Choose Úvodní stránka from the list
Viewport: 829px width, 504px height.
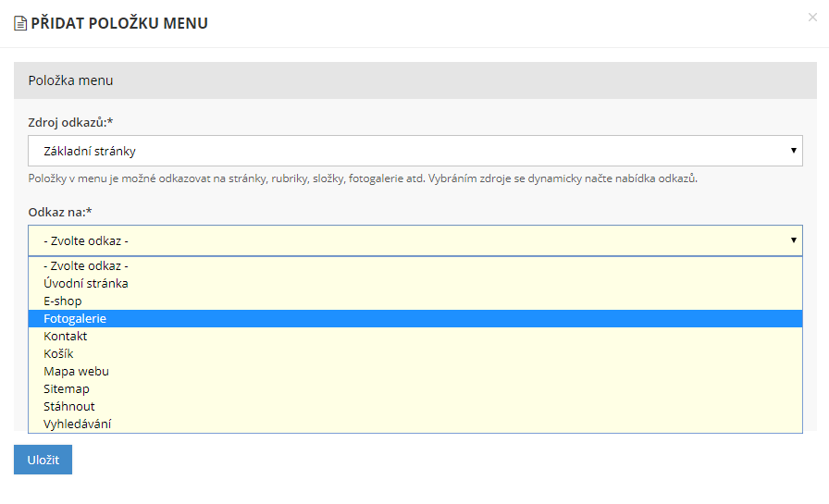85,283
